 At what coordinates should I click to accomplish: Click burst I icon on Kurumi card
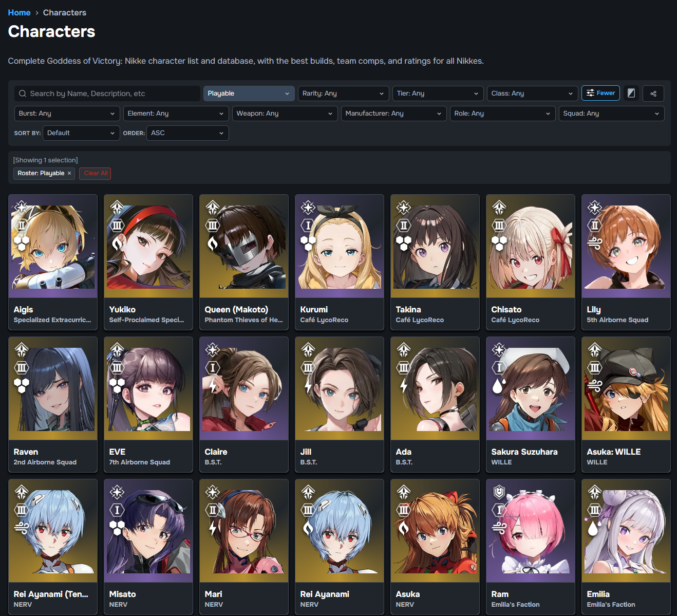(x=308, y=225)
